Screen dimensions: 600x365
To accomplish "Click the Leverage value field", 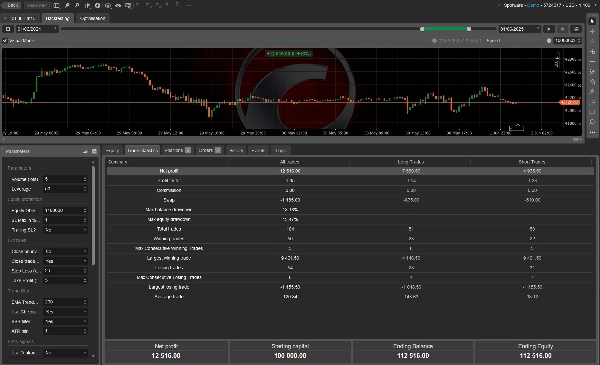I will [65, 189].
